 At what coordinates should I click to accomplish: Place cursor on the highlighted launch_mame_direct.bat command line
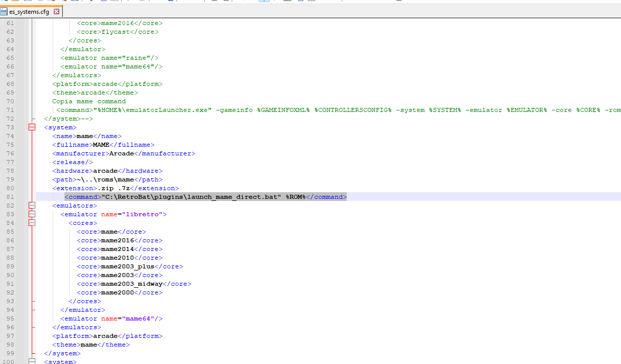pos(205,197)
